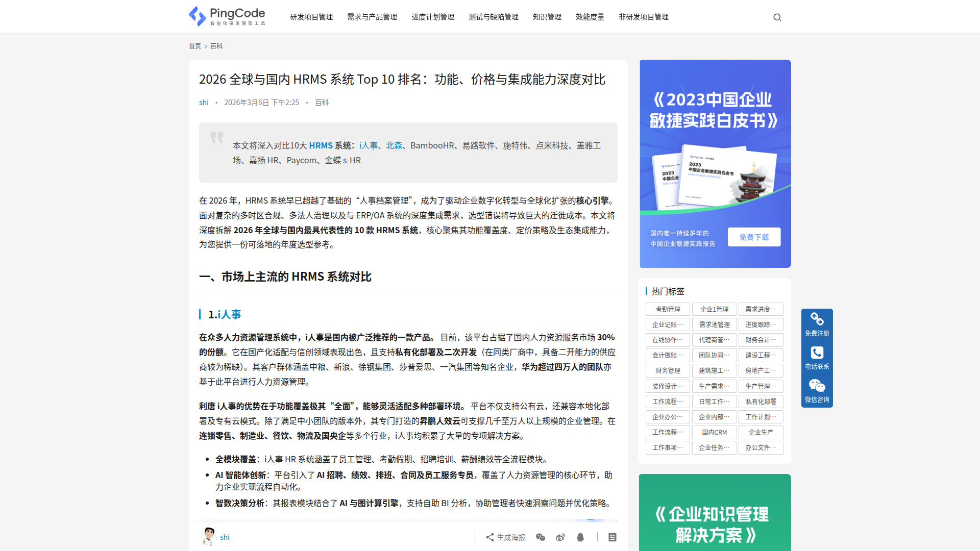Expand 测试与缺陷管理 menu in header

(x=494, y=17)
